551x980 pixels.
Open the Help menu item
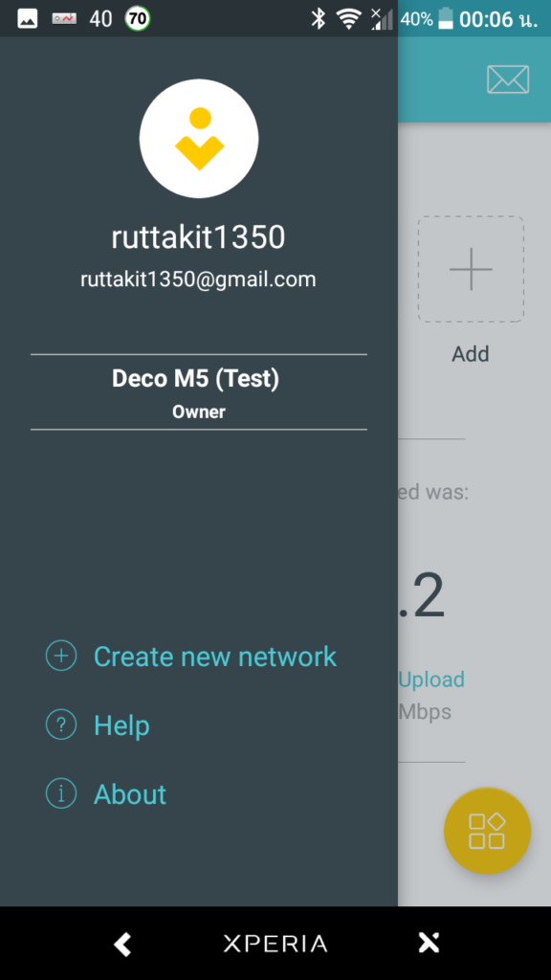point(121,725)
